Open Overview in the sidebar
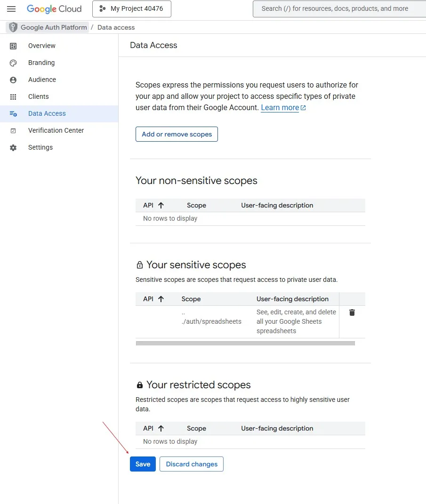The image size is (426, 504). point(42,46)
